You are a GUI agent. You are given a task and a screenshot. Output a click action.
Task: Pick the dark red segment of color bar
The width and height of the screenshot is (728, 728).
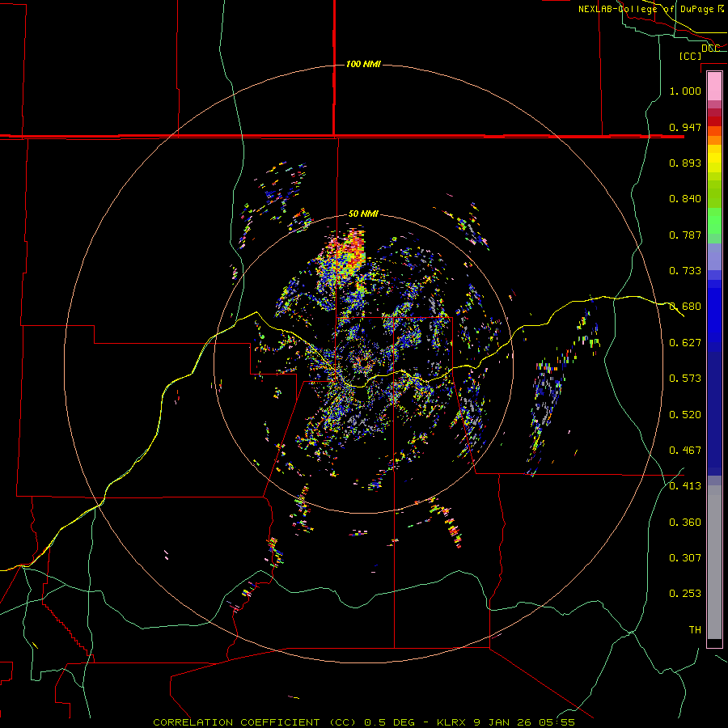(x=714, y=121)
